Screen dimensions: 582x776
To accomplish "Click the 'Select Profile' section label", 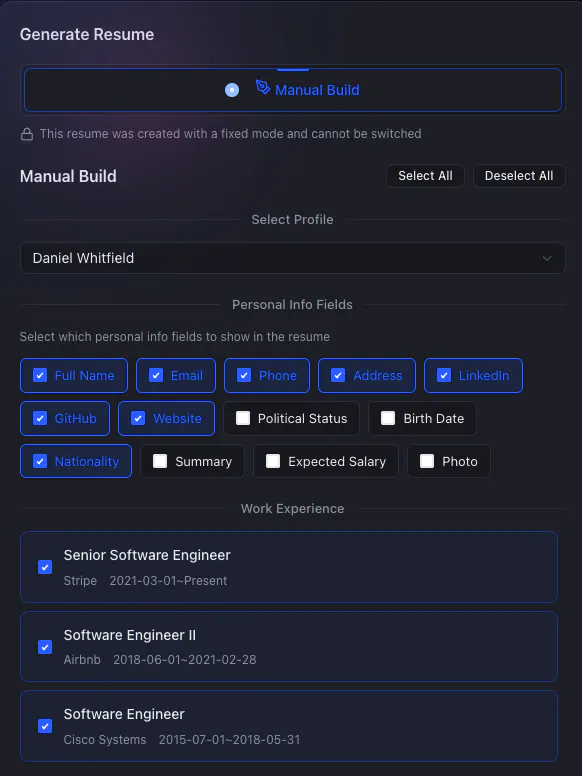I will pyautogui.click(x=292, y=220).
